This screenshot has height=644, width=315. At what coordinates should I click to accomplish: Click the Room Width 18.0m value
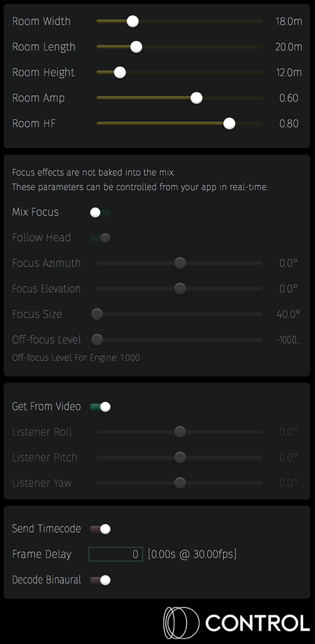(289, 22)
